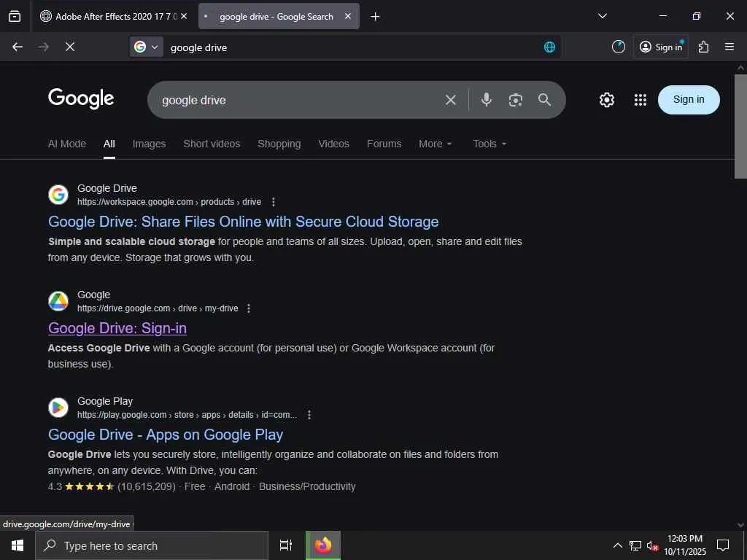Open the Google search engine selector dropdown

[146, 47]
